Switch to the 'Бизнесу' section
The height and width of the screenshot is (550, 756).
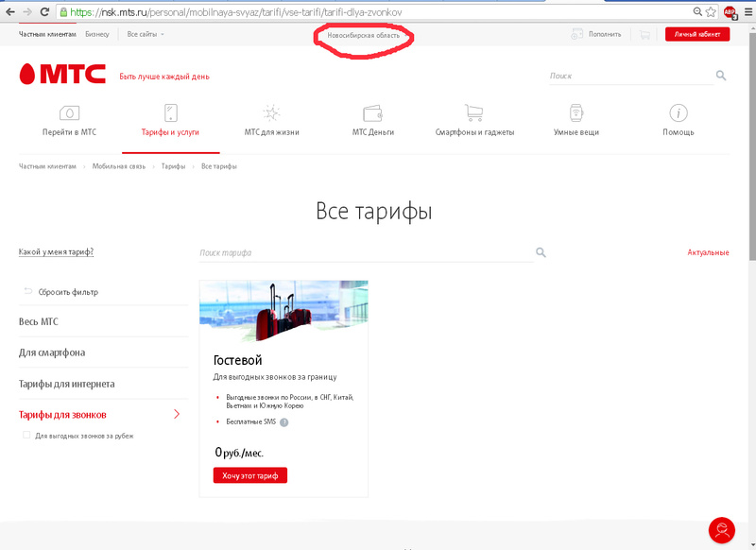[96, 34]
